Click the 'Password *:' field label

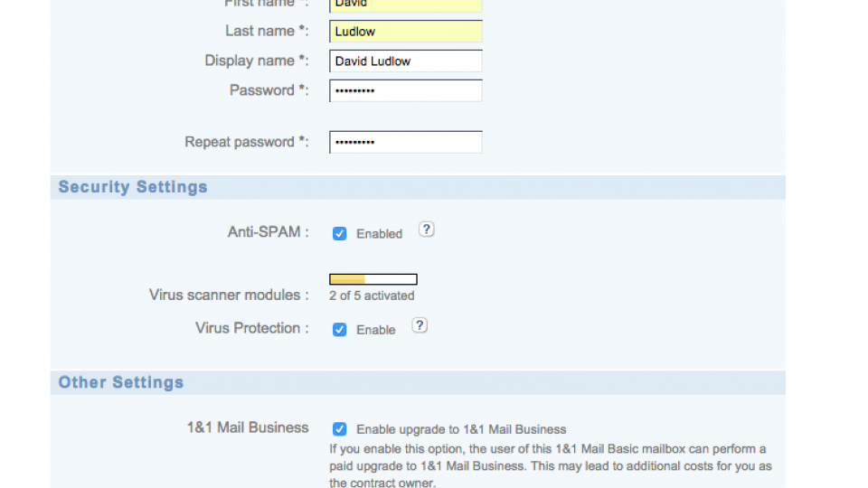269,90
